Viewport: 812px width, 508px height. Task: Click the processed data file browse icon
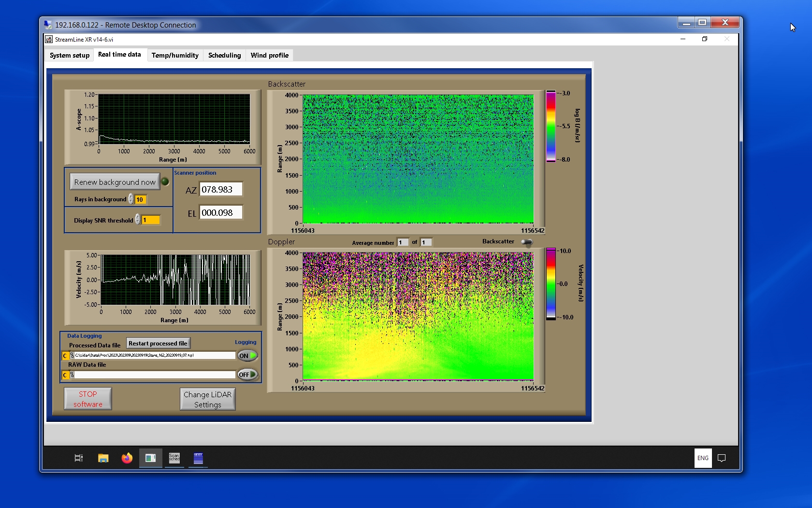tap(72, 356)
